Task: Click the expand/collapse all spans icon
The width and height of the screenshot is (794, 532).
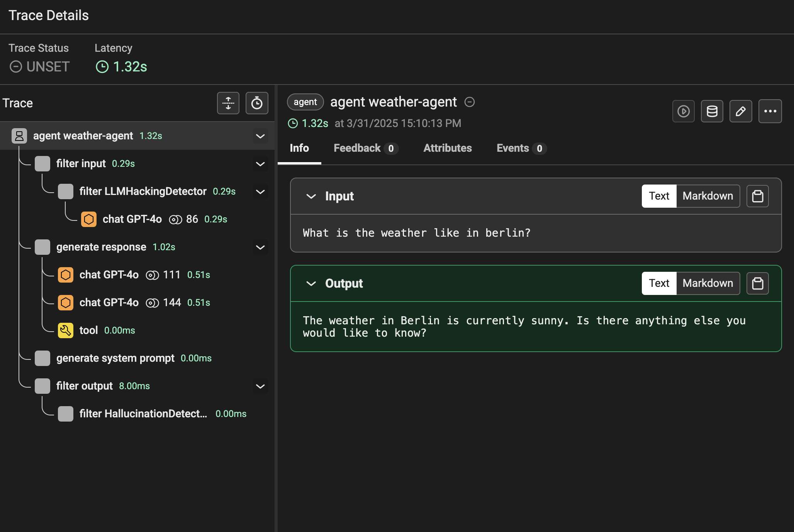Action: tap(228, 103)
